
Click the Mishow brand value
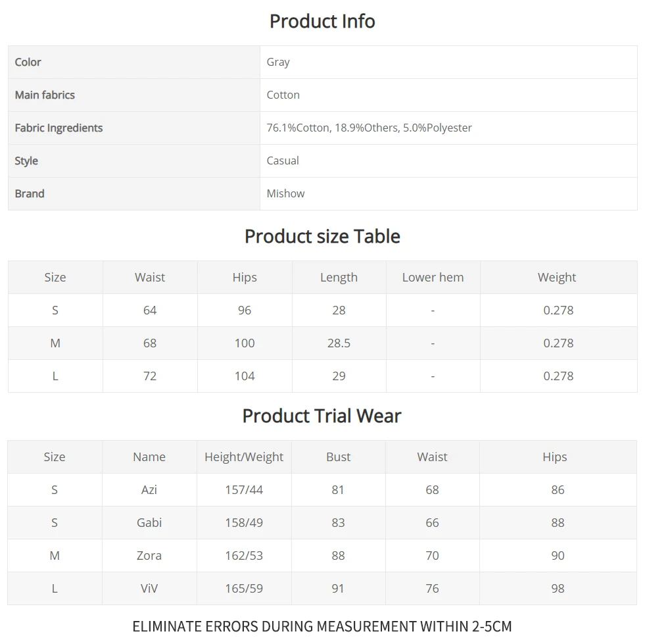[285, 193]
